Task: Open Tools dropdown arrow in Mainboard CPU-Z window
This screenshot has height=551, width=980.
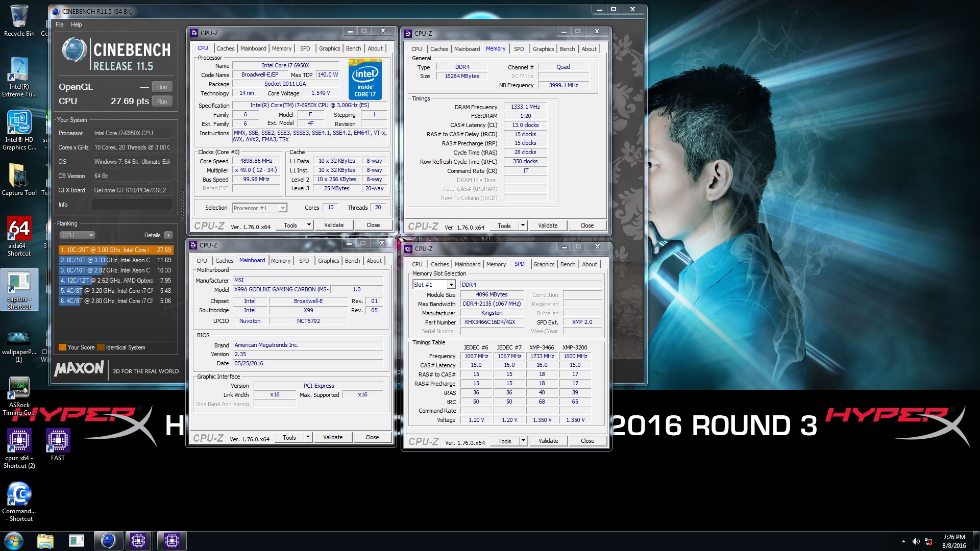Action: coord(308,437)
